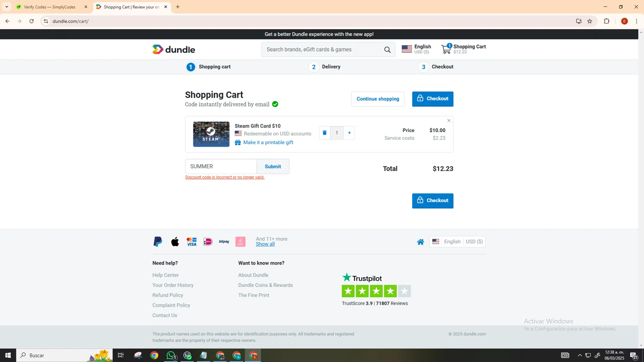Click the pink payment method icon
Screen dimensions: 644x362
[240, 241]
